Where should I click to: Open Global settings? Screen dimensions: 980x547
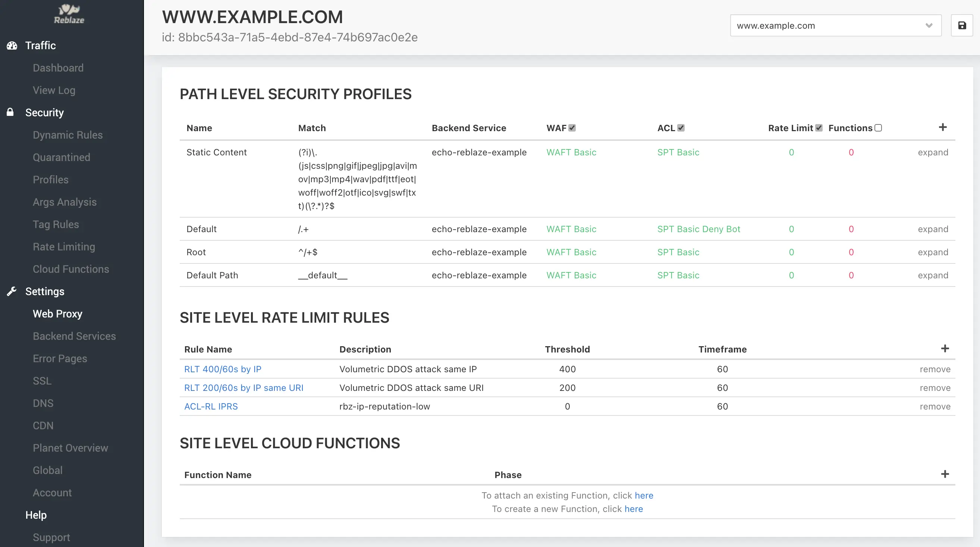point(48,471)
